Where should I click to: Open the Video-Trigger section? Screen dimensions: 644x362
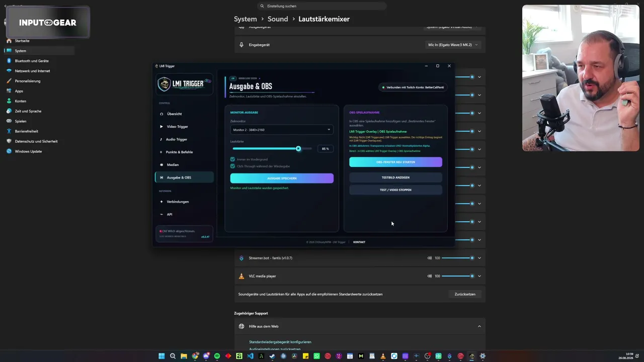[x=184, y=127]
